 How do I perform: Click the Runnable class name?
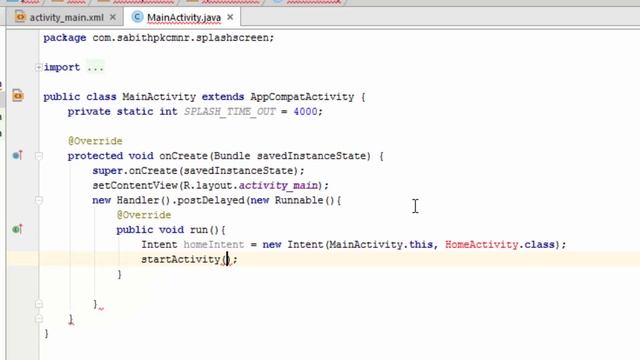(299, 200)
